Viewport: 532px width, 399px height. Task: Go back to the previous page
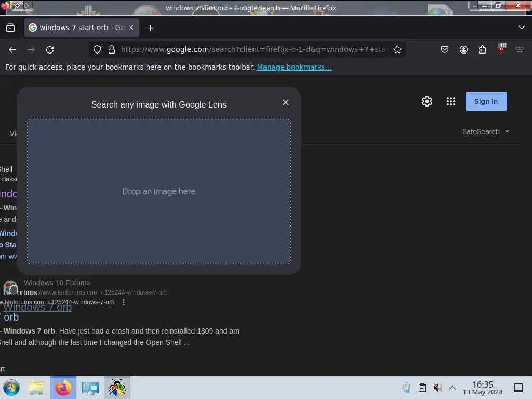pos(12,50)
